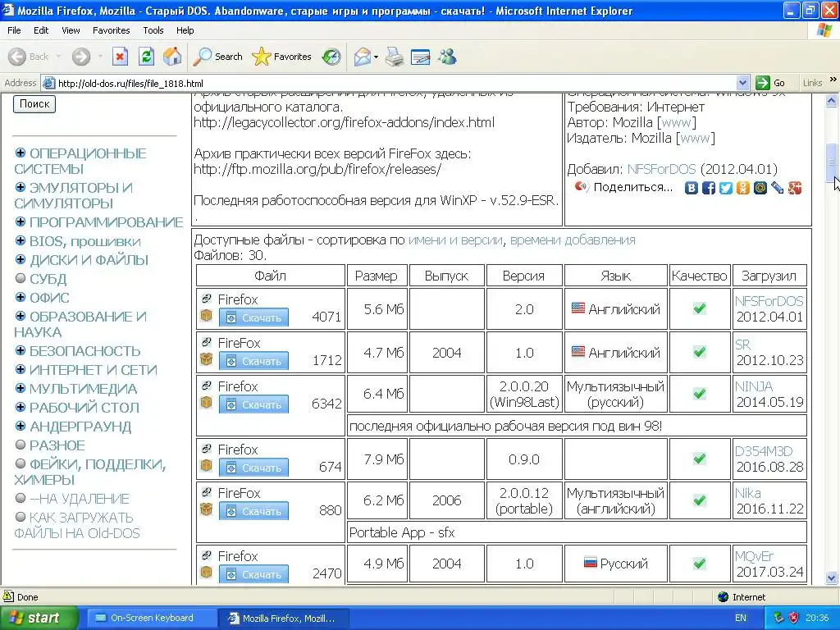Open the address bar dropdown arrow
This screenshot has width=840, height=630.
(x=742, y=83)
